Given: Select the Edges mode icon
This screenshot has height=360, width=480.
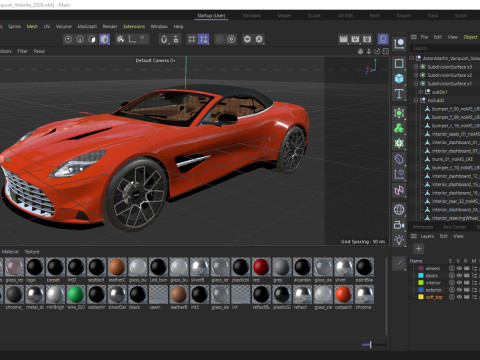Looking at the screenshot, I should [x=80, y=39].
